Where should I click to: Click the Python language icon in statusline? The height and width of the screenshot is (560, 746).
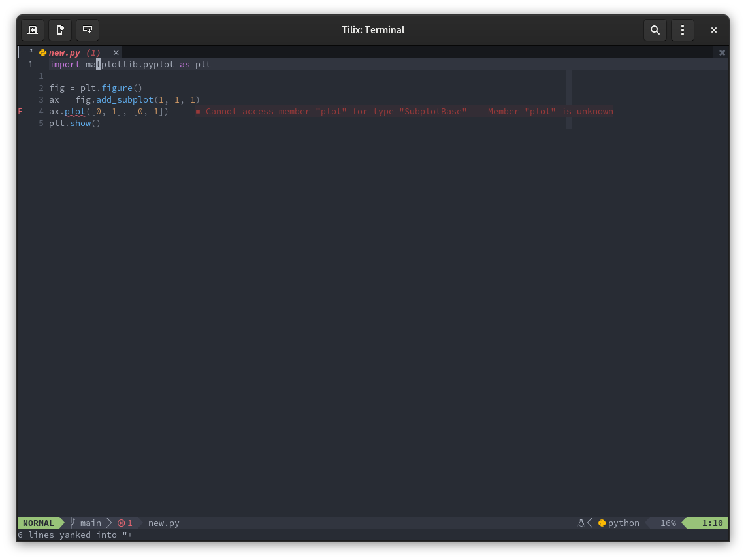602,523
